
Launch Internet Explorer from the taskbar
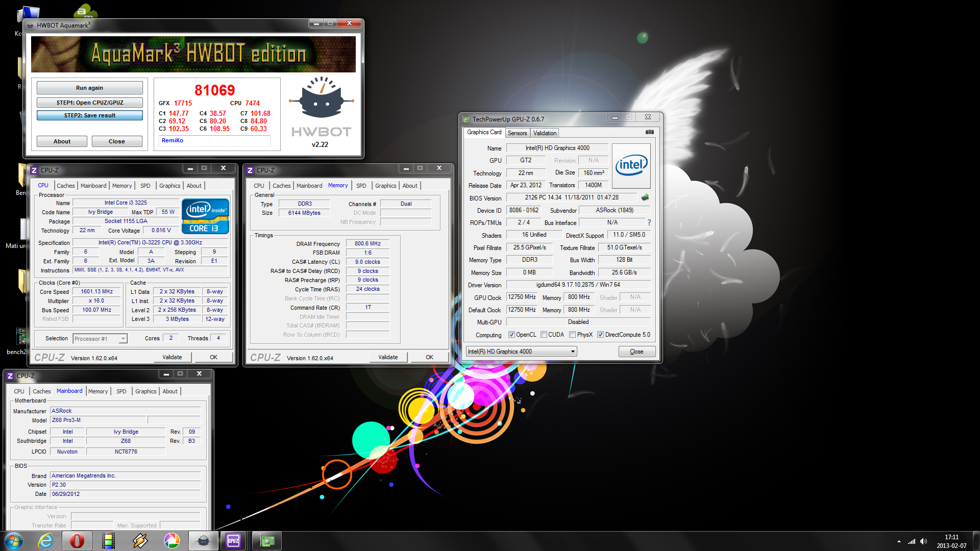tap(45, 541)
